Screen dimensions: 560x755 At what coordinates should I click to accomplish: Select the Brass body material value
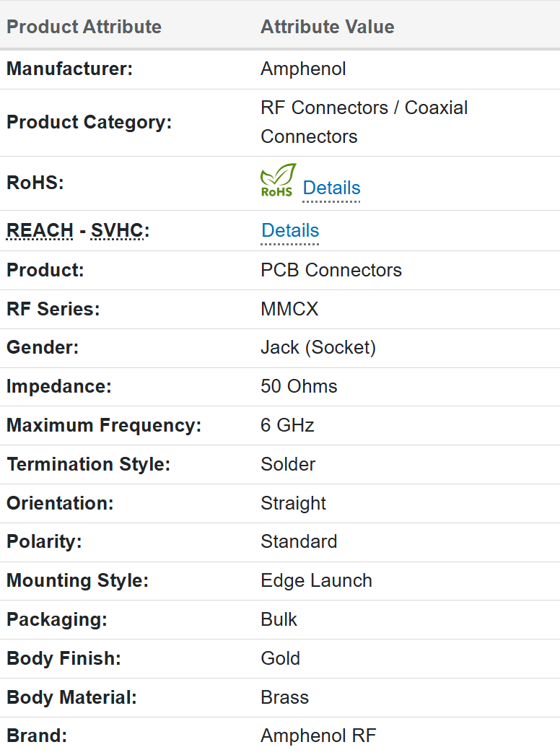[x=284, y=697]
